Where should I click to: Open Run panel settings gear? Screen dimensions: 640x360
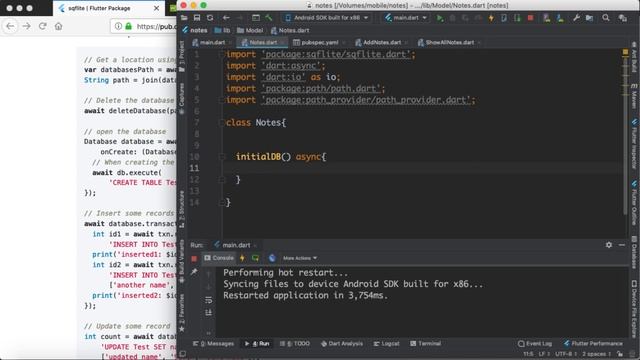(609, 245)
